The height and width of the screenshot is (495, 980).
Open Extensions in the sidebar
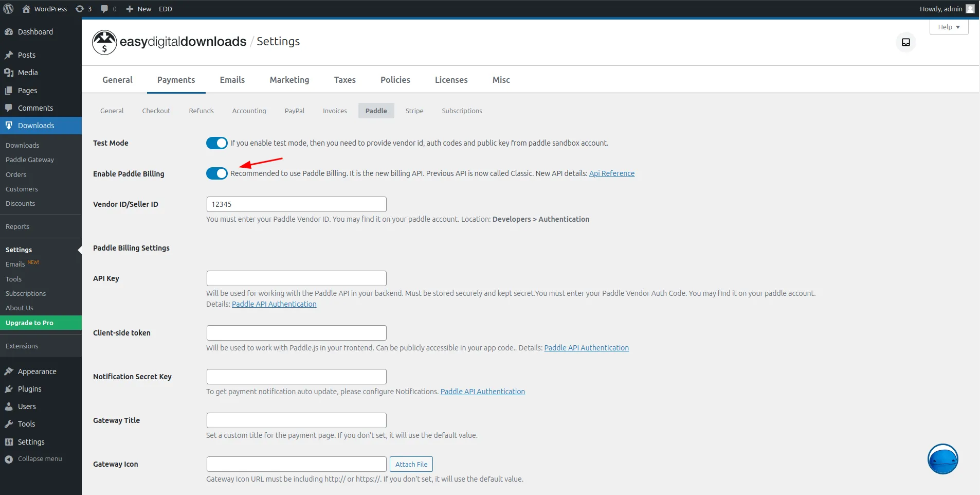click(x=22, y=346)
